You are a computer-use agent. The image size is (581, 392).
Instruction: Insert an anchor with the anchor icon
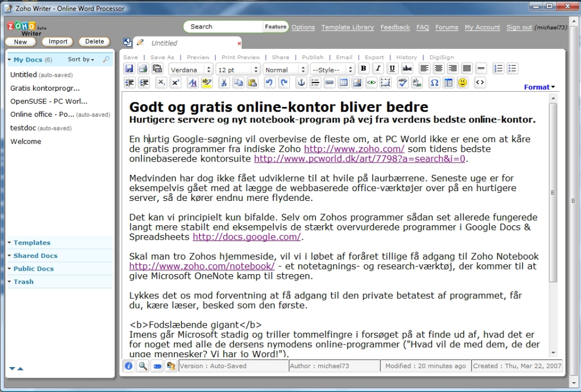(301, 83)
